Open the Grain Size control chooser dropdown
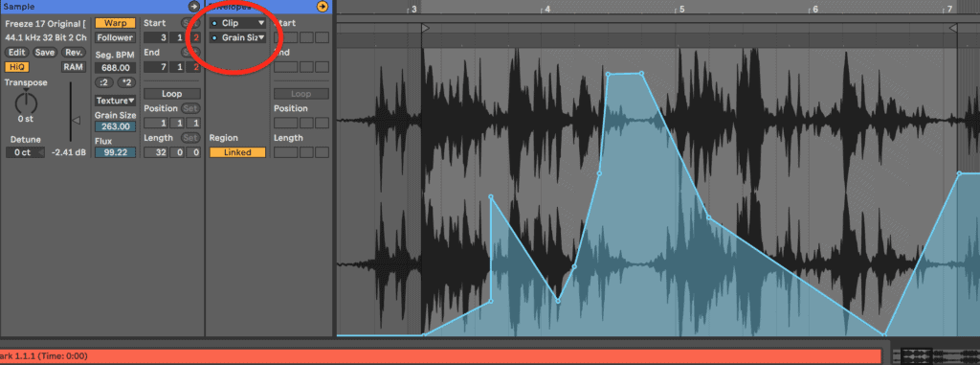980x365 pixels. point(237,37)
